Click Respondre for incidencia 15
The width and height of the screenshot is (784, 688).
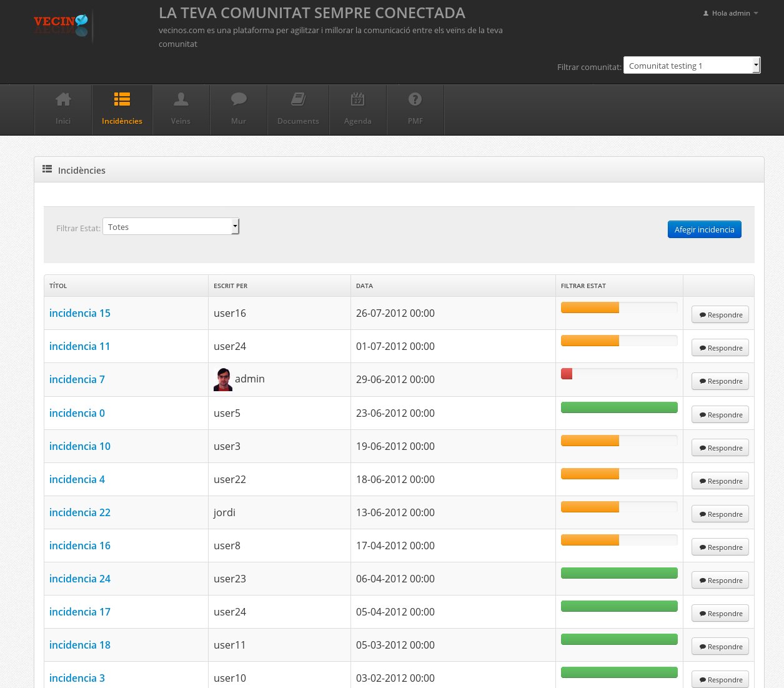pyautogui.click(x=720, y=315)
